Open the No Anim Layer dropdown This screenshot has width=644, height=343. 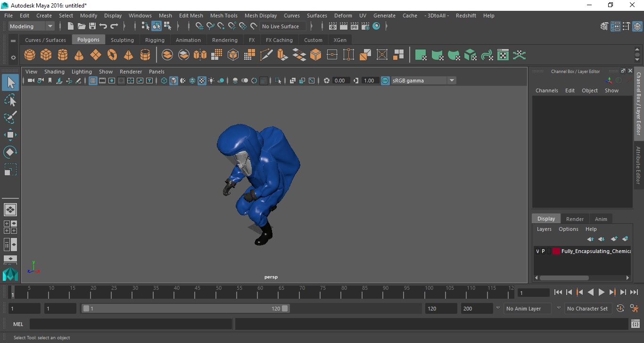527,309
